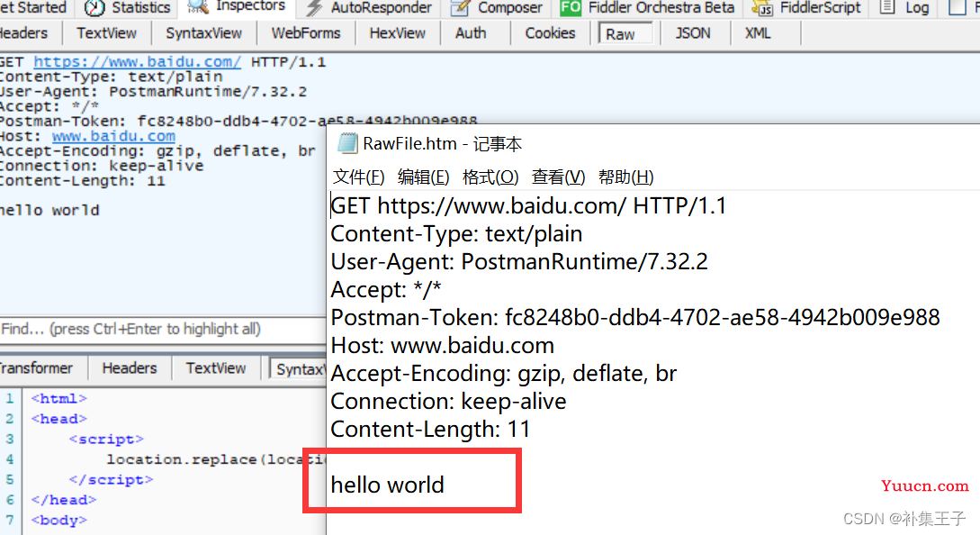Click the Notepad title bar icon
The image size is (980, 535).
346,143
